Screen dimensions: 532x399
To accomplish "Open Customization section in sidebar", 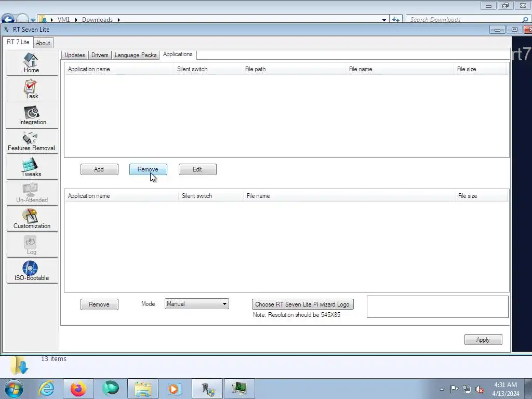I will 32,219.
